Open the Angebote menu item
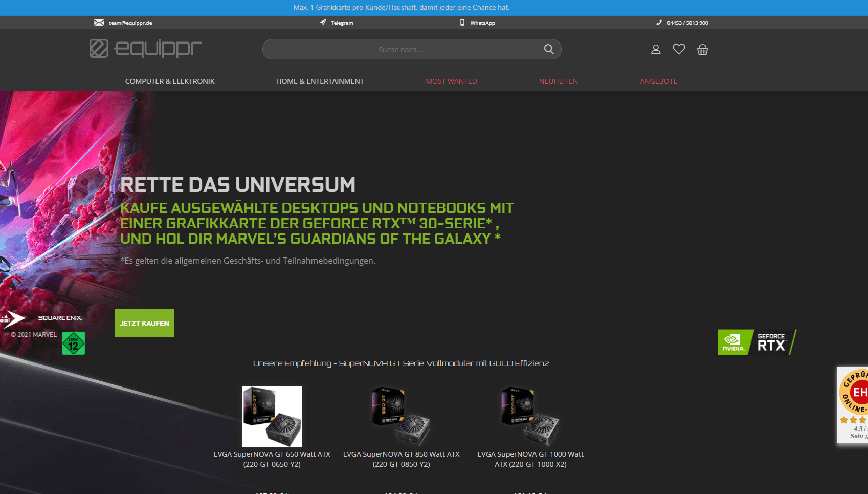 click(x=659, y=81)
